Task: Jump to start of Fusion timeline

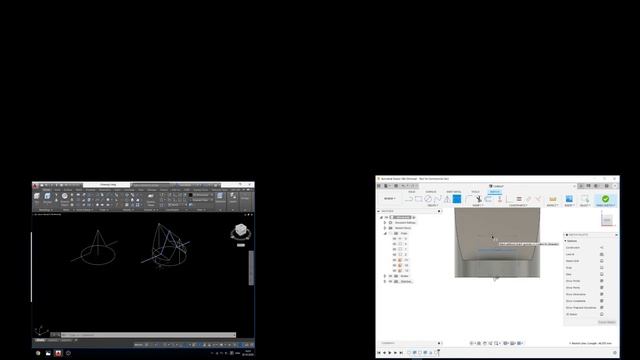Action: coord(379,353)
